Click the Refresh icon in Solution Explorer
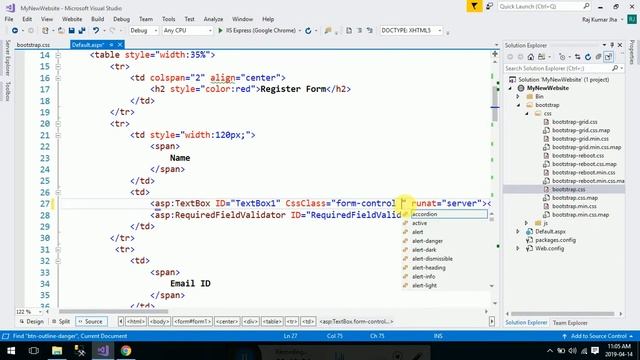Screen dimensions: 640x360 tap(588, 57)
